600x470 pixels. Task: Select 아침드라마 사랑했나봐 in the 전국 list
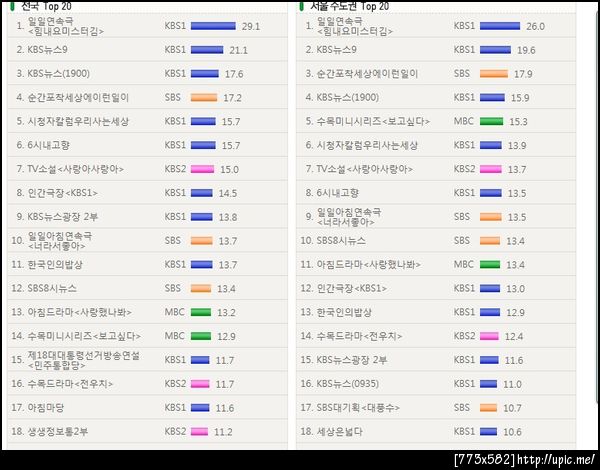tap(80, 312)
